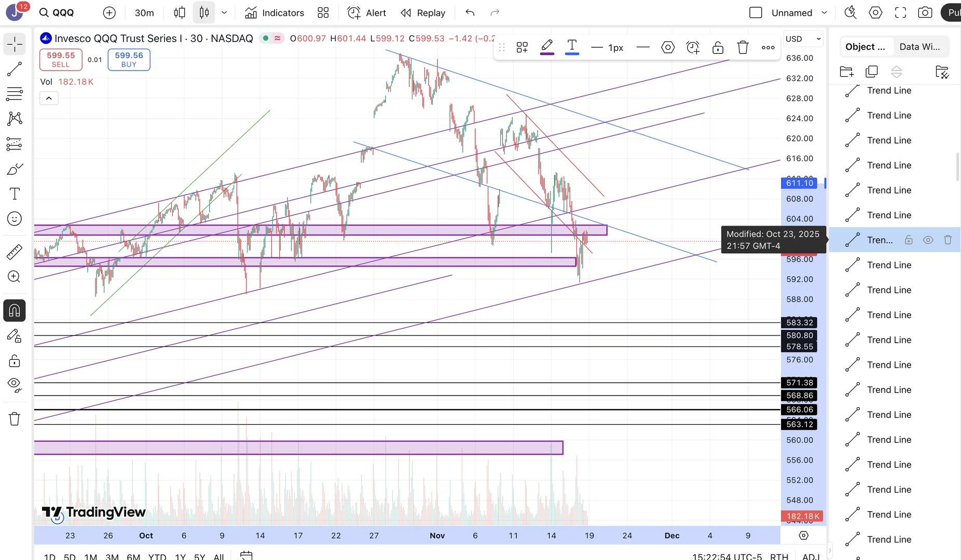Switch to the Data Window tab
961x560 pixels.
coord(920,47)
